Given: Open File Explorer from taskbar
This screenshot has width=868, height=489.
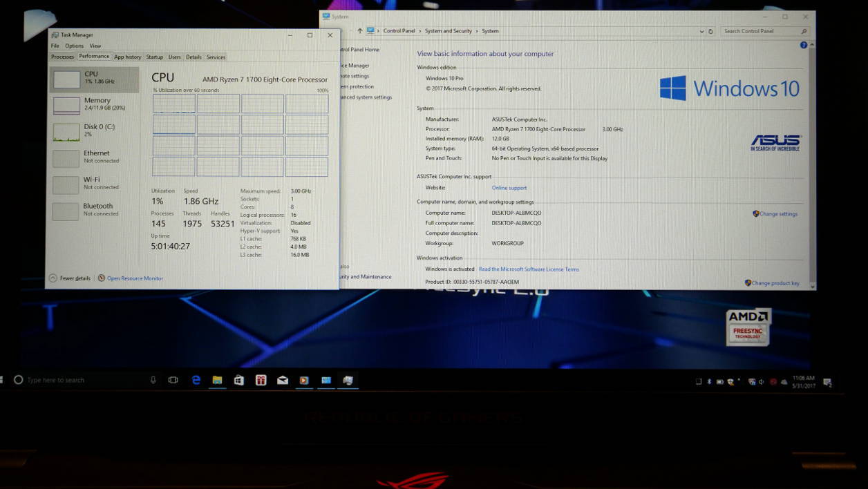Looking at the screenshot, I should [x=217, y=380].
